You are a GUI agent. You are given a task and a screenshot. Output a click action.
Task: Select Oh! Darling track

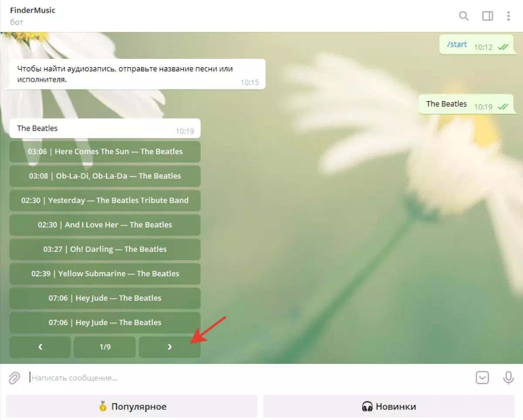(105, 249)
